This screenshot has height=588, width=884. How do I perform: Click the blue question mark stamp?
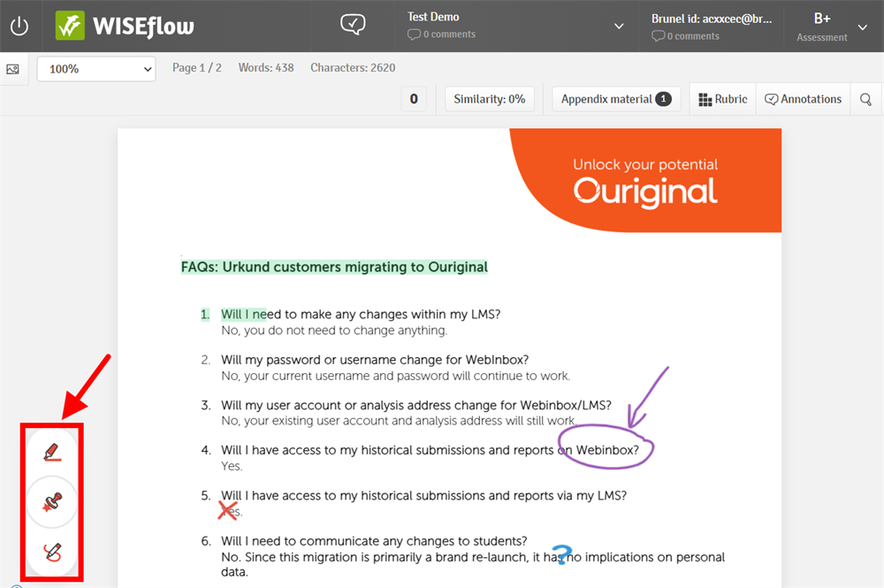tap(560, 554)
